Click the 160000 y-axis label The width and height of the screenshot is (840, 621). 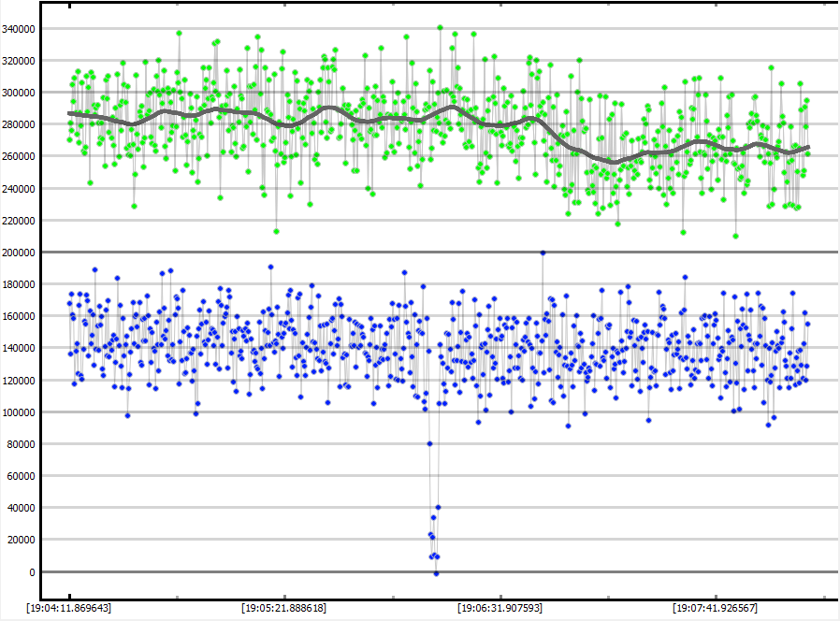(x=20, y=316)
